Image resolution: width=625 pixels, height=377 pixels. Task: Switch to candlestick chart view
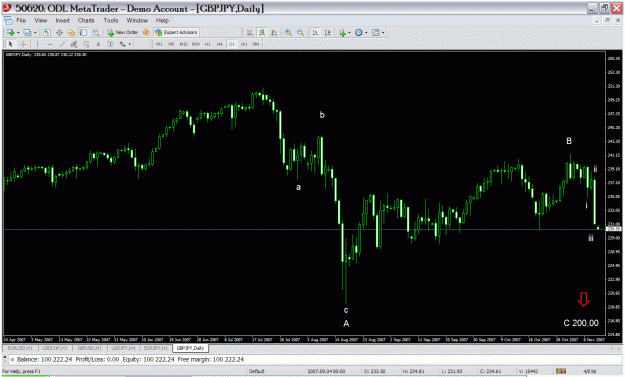(262, 32)
